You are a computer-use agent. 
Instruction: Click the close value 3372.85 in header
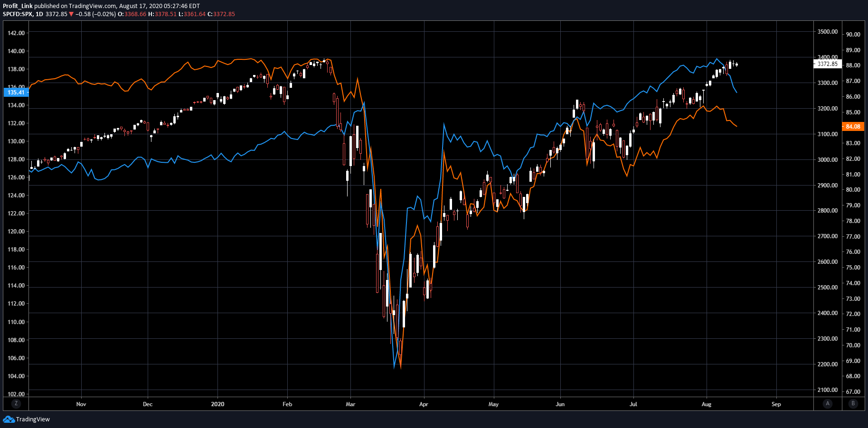tap(224, 14)
